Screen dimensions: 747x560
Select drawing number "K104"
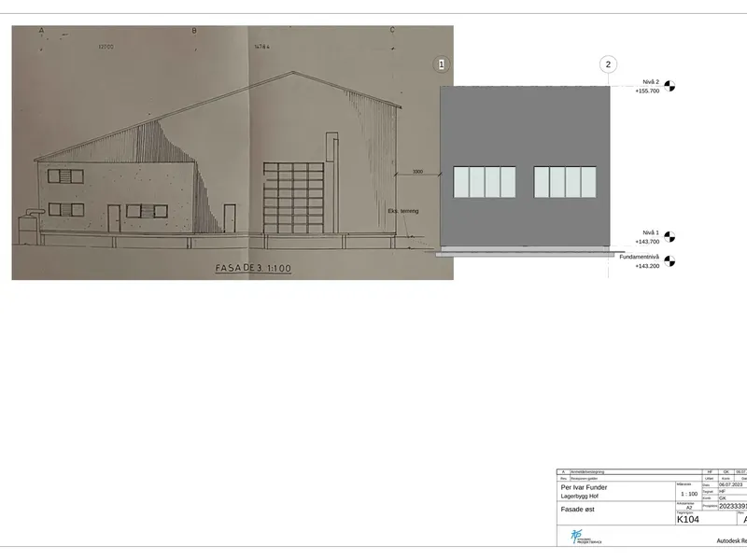point(688,520)
